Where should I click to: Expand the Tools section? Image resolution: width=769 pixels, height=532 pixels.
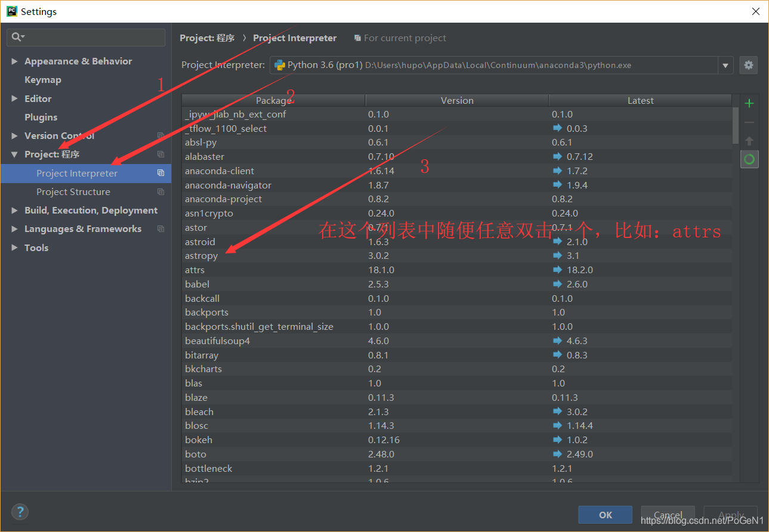[14, 248]
